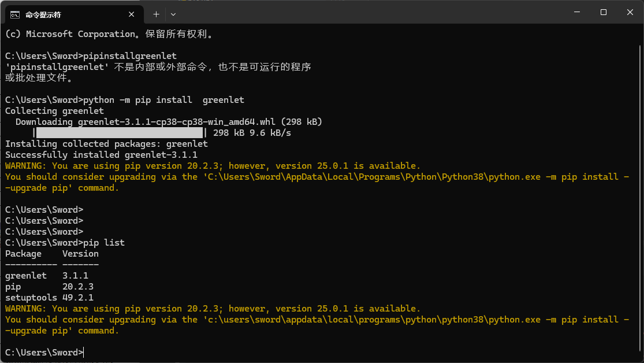Open the tab dropdown chevron menu
Viewport: 644px width, 363px height.
pyautogui.click(x=173, y=14)
